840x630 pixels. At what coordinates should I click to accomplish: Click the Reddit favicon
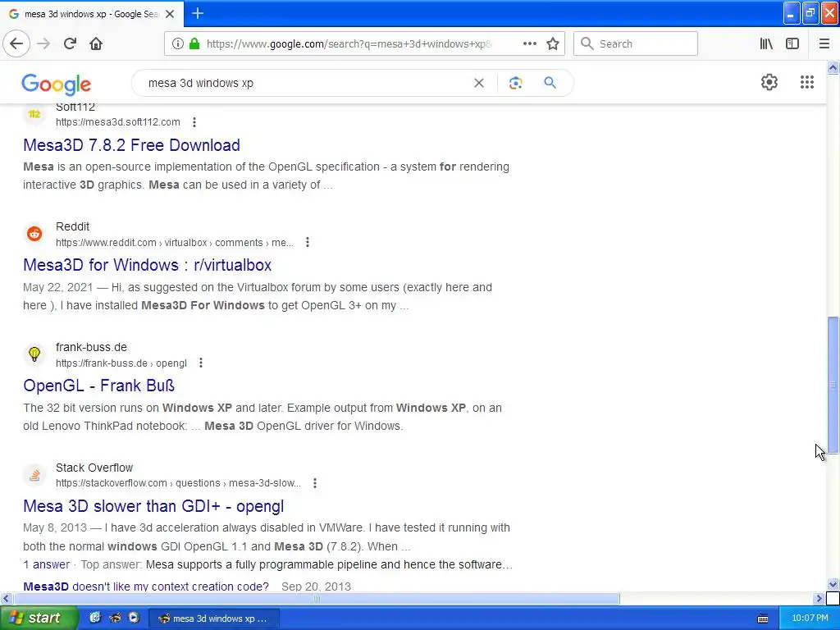(34, 234)
